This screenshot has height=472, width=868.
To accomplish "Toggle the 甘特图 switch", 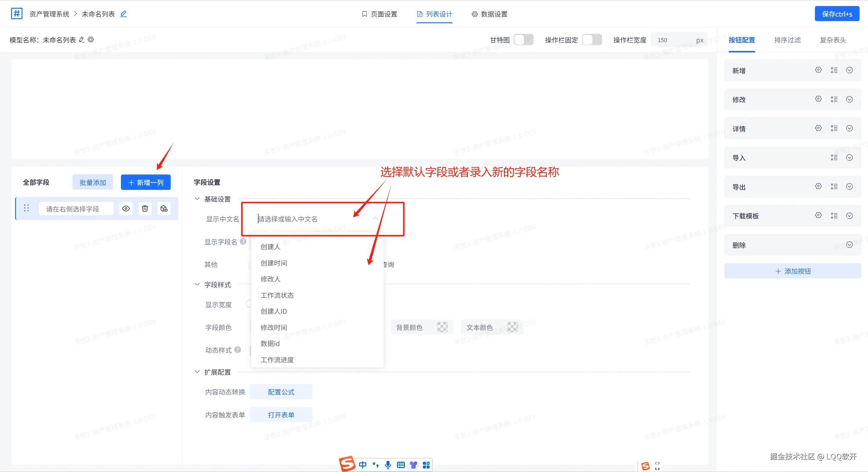I will [x=524, y=40].
